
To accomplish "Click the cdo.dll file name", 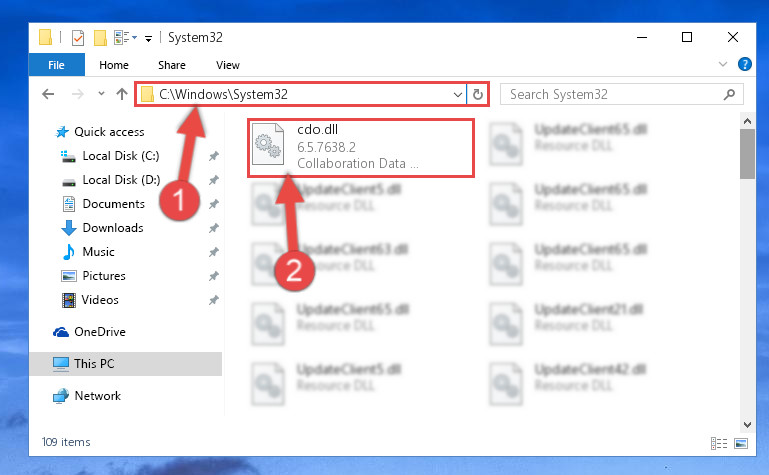I will [317, 129].
